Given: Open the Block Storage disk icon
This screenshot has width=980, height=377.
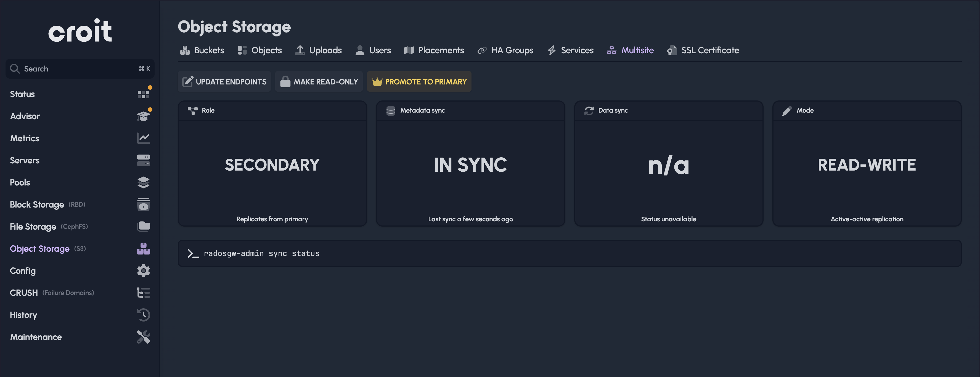Looking at the screenshot, I should point(144,204).
